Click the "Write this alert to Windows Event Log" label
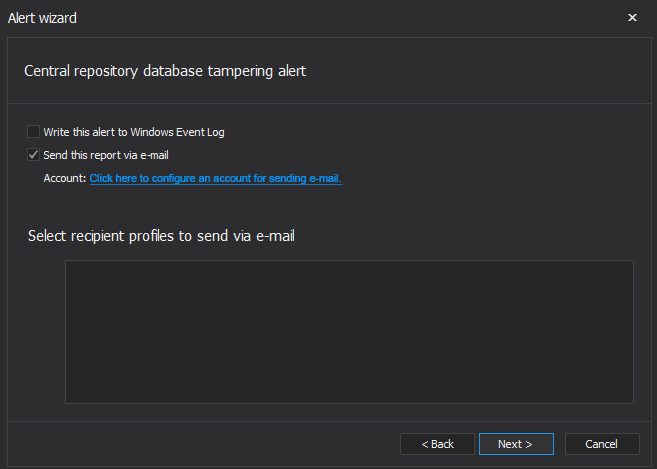The image size is (657, 469). 134,132
